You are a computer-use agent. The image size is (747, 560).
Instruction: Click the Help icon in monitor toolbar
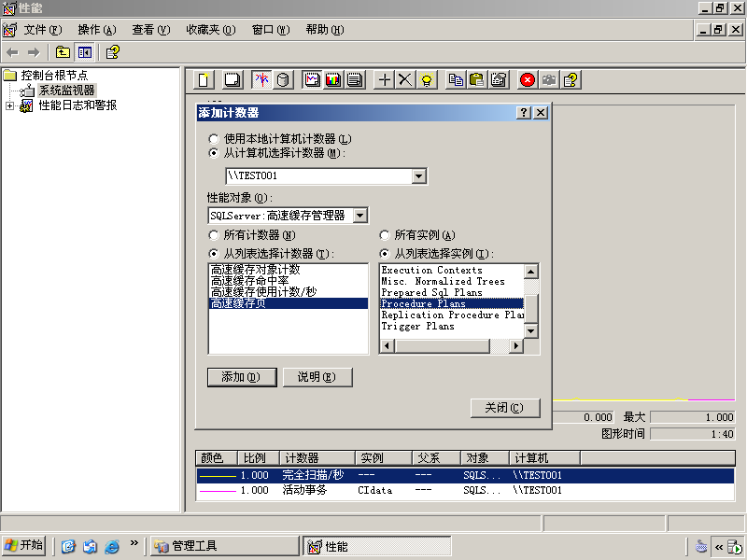coord(571,80)
